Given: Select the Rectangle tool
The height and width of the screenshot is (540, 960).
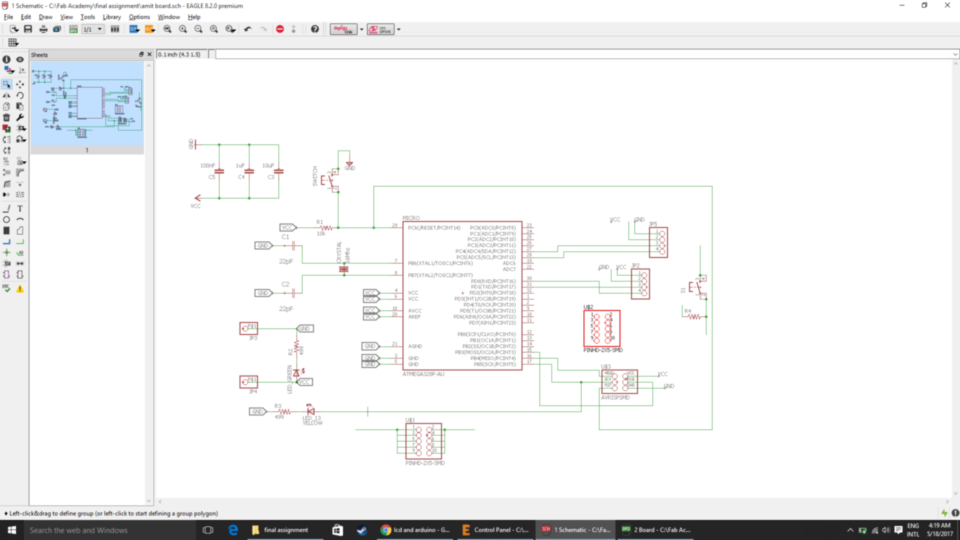Looking at the screenshot, I should pyautogui.click(x=7, y=231).
